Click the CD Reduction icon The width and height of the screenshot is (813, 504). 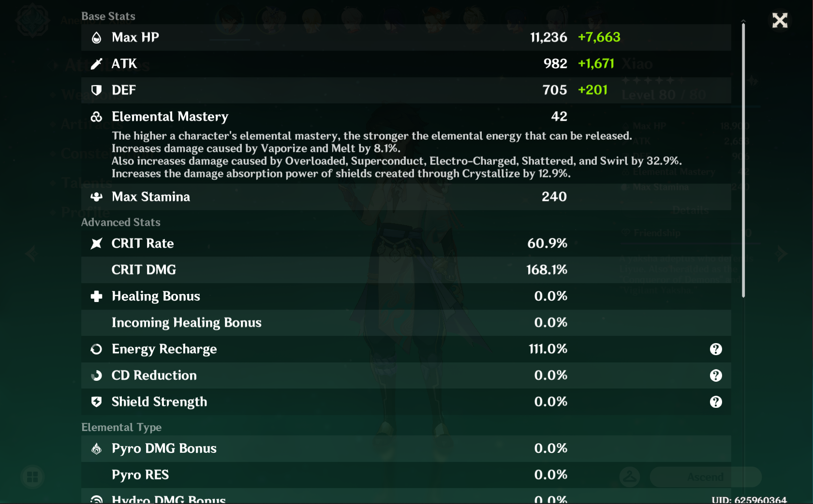point(96,375)
